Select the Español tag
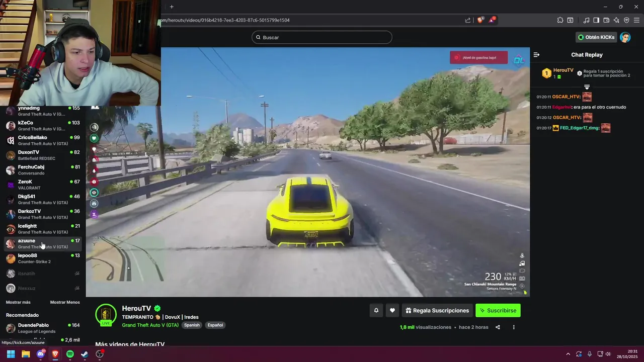This screenshot has width=644, height=362. click(x=215, y=325)
